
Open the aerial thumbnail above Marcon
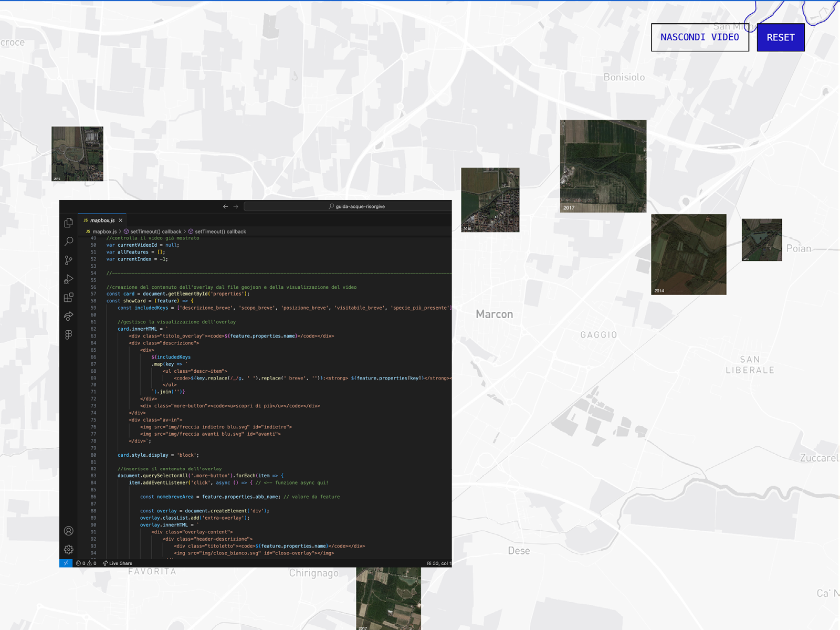(490, 200)
